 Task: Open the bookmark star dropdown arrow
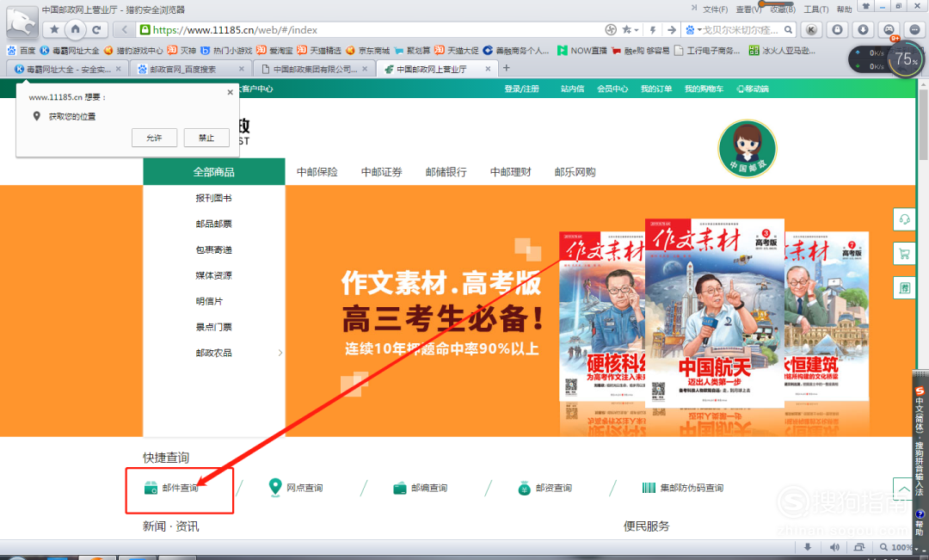pyautogui.click(x=637, y=29)
